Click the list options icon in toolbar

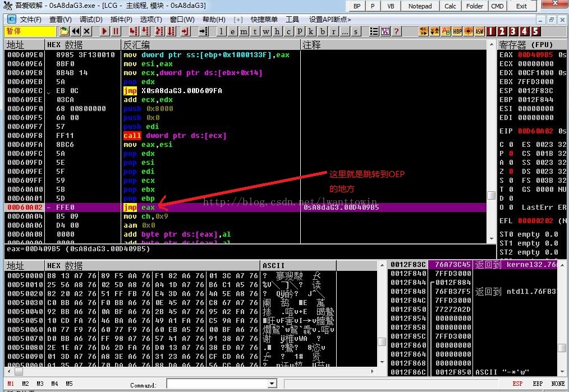[374, 31]
